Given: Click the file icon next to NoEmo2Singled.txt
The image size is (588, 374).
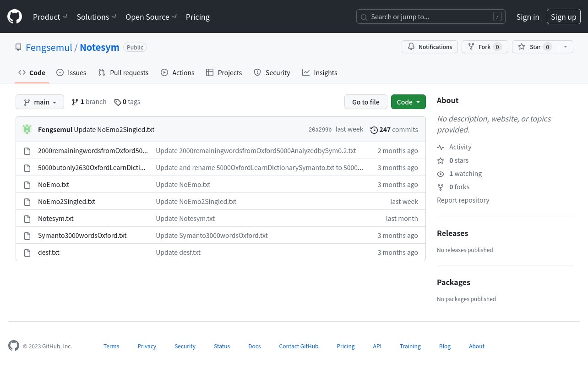Looking at the screenshot, I should (27, 202).
